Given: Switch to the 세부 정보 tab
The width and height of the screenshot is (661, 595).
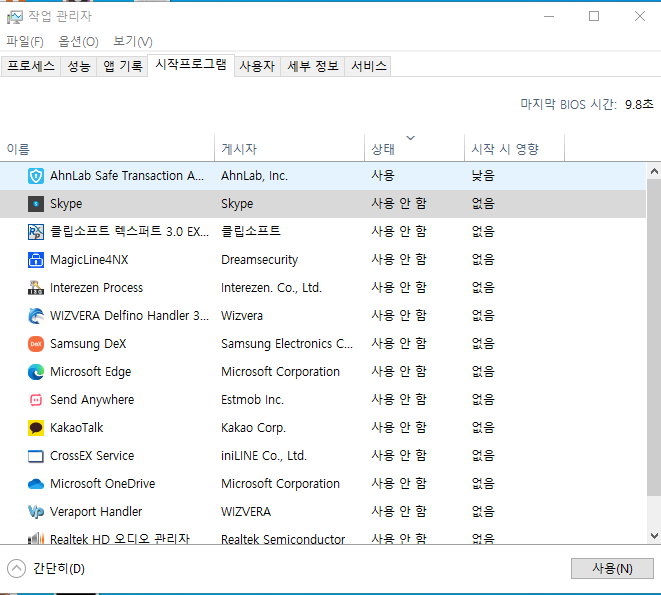Looking at the screenshot, I should pos(313,66).
